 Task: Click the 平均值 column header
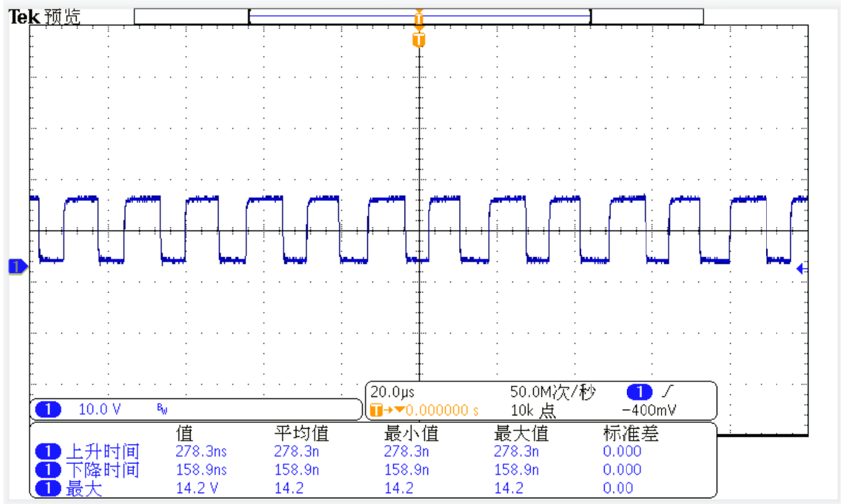pos(301,434)
